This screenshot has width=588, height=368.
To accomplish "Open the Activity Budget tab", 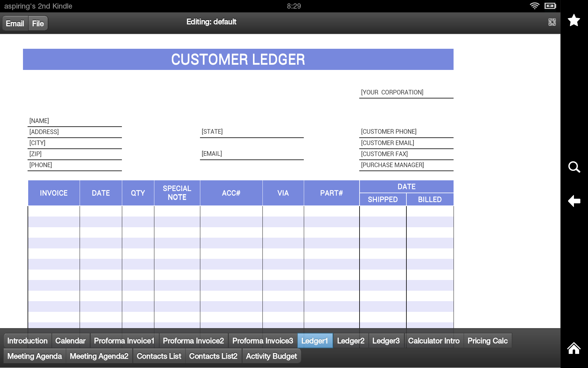I will tap(271, 356).
